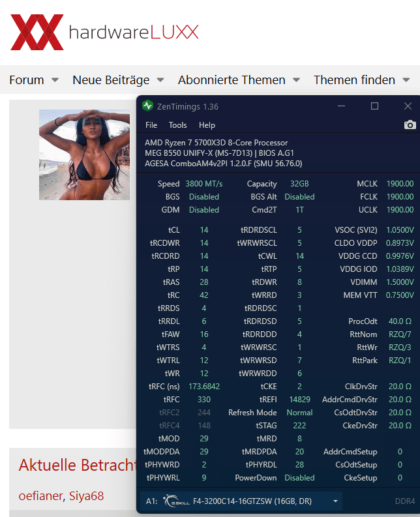Open the Help menu in ZenTimings
The image size is (420, 517).
tap(207, 125)
